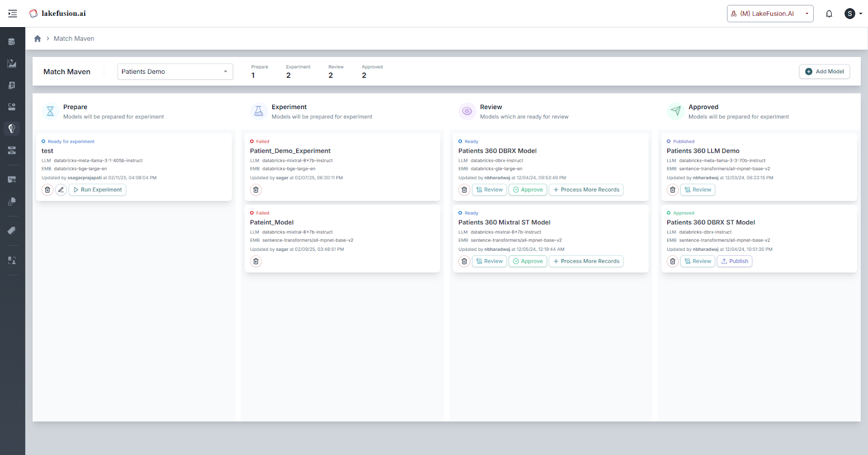Approve the Patients 360 DBRX Model

point(528,190)
